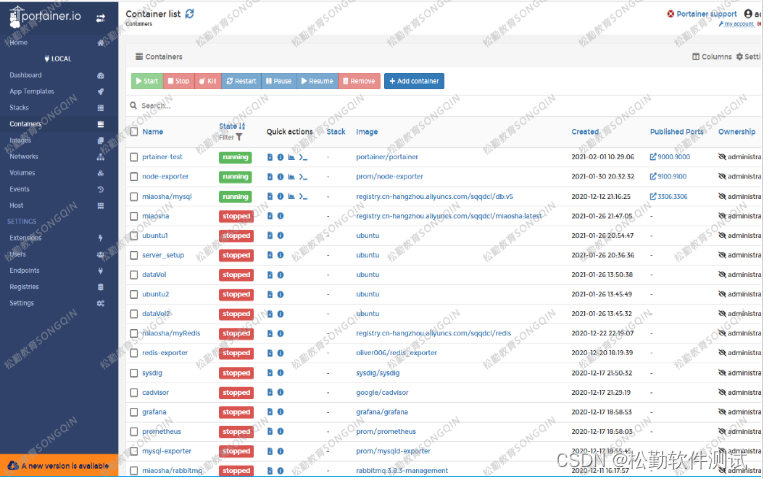Open logs icon for grafana container
763x479 pixels.
click(x=270, y=412)
